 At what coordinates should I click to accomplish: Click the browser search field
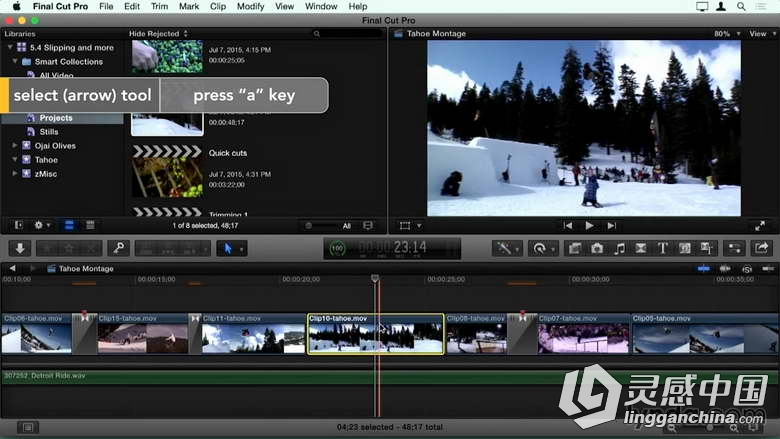[x=347, y=34]
